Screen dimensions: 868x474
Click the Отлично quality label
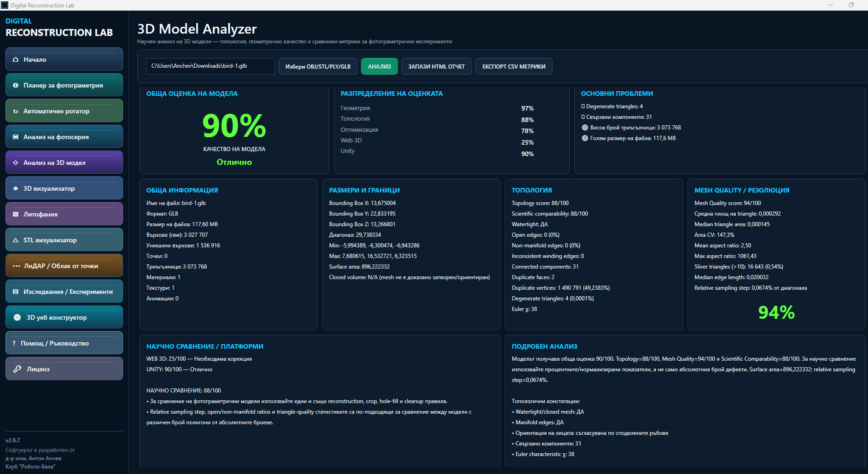pyautogui.click(x=234, y=162)
